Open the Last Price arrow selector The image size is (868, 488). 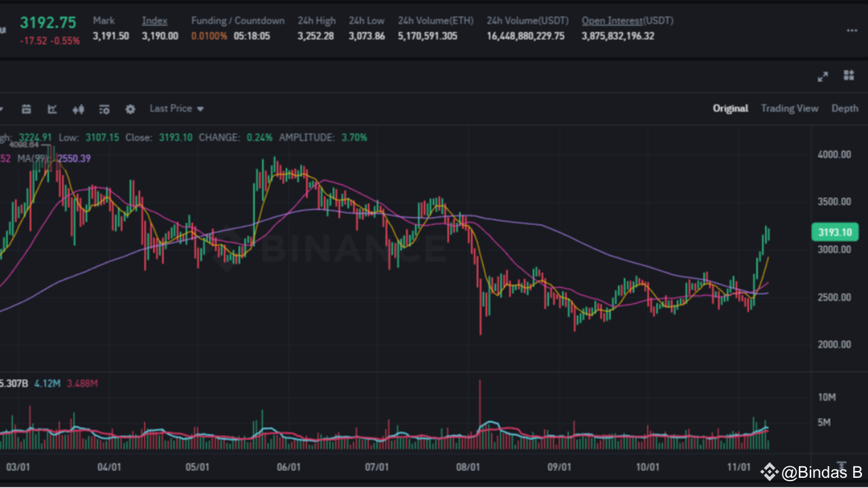tap(199, 108)
